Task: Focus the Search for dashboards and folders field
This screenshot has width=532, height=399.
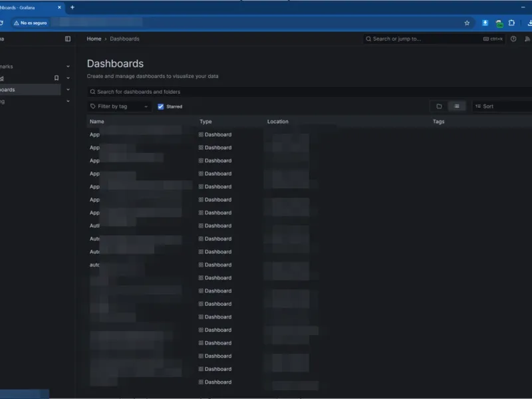Action: (x=309, y=92)
